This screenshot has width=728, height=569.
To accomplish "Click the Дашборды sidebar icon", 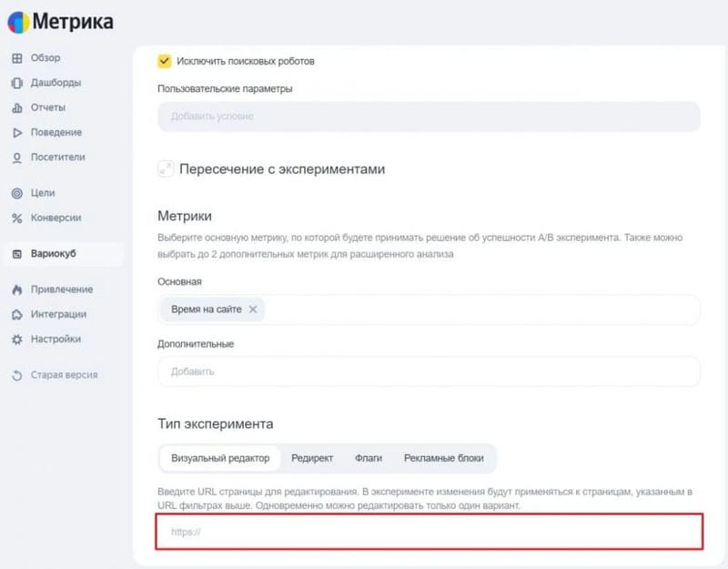I will pyautogui.click(x=17, y=83).
